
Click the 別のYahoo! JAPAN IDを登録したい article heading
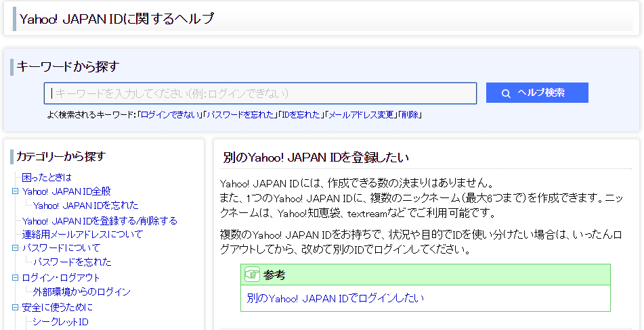click(x=316, y=158)
